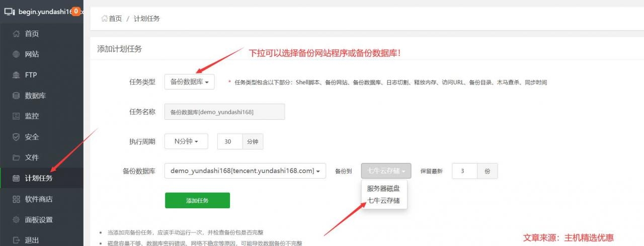Click the home icon beside 首页 in sidebar
Screen dimensions: 644x246
click(16, 34)
